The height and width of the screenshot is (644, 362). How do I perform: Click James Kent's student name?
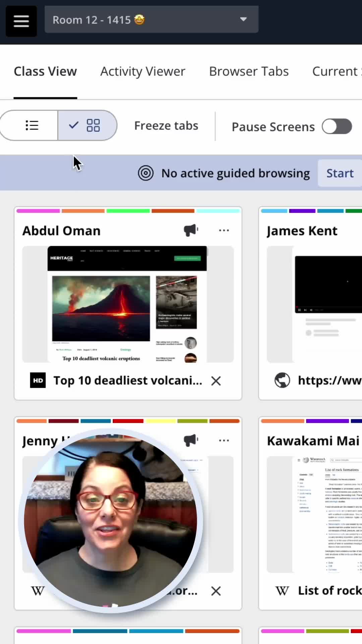(302, 231)
